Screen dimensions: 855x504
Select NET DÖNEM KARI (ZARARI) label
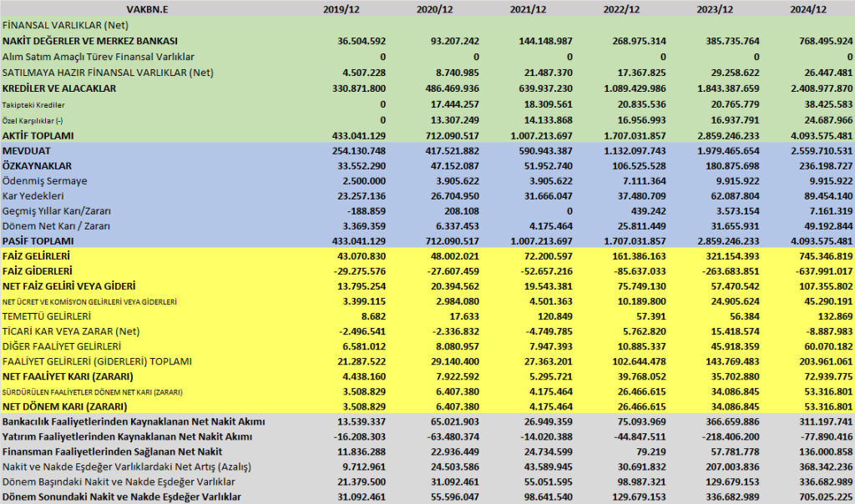pos(65,406)
